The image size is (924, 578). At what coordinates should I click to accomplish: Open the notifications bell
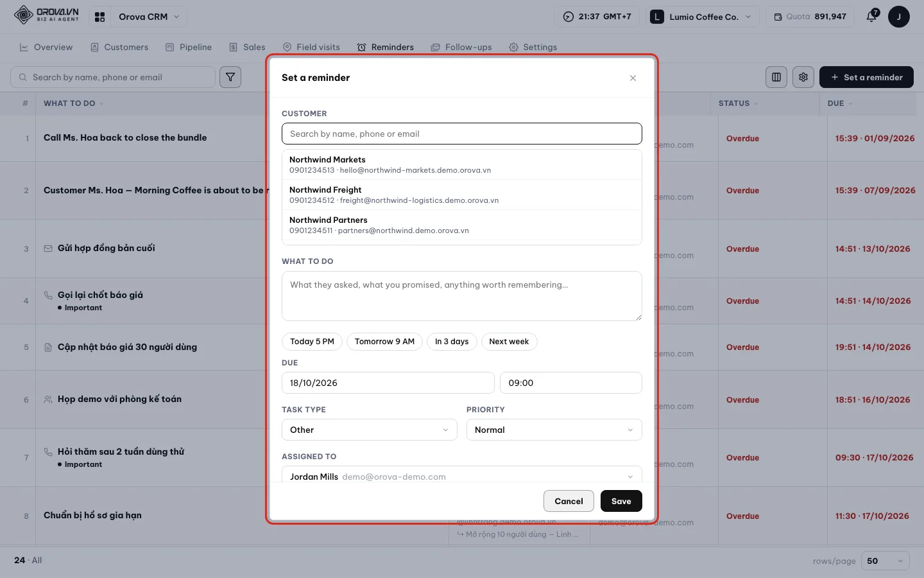pos(871,17)
